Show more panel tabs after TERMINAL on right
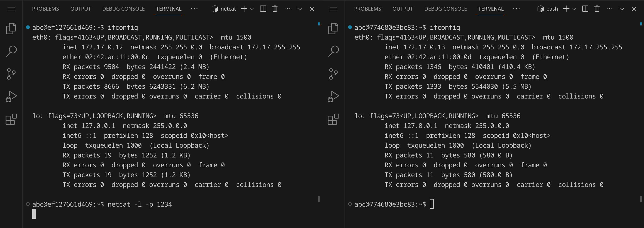Image resolution: width=644 pixels, height=228 pixels. [516, 9]
